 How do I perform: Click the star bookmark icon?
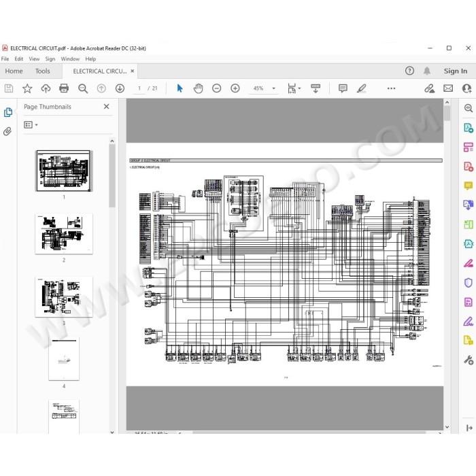pos(27,88)
